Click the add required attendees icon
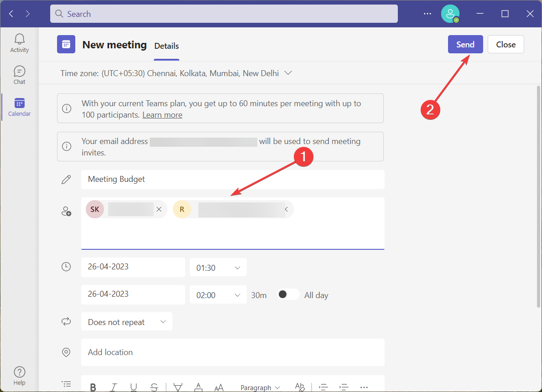The image size is (542, 392). (x=66, y=211)
